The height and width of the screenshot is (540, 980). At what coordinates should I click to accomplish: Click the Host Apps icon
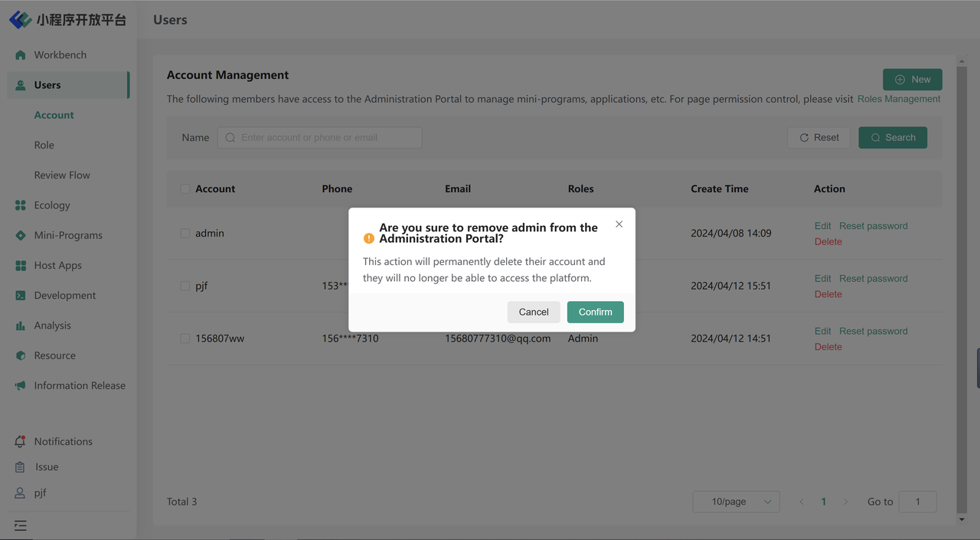click(x=21, y=265)
